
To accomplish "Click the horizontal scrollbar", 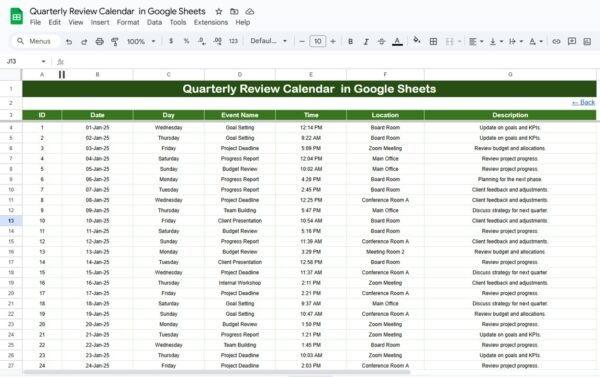I will click(x=216, y=372).
